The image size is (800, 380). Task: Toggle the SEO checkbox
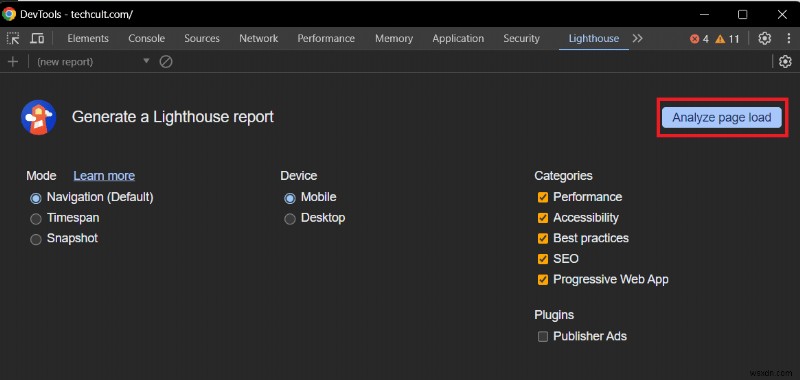pos(543,259)
